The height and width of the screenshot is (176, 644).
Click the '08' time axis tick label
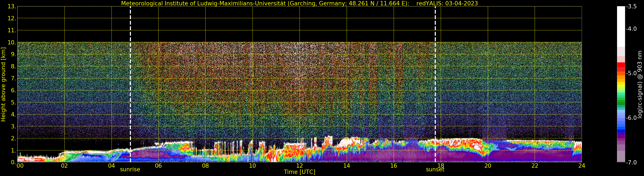205,166
